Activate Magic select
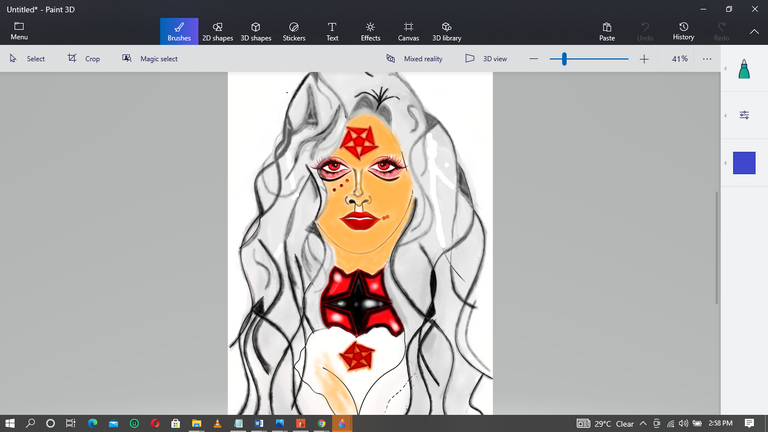Screen dimensions: 768x432 150,59
